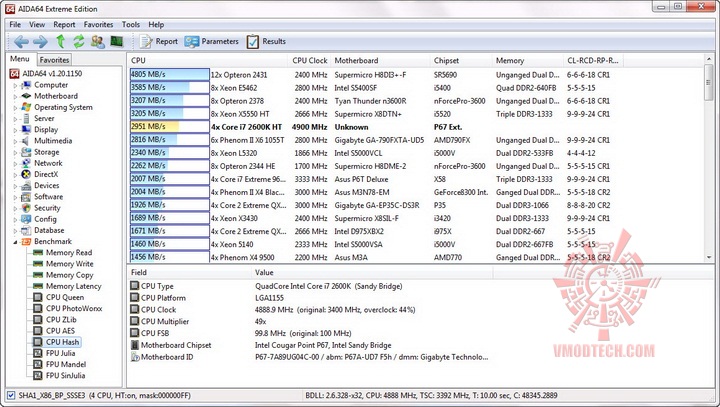
Task: Select the Devices tree node
Action: (46, 186)
